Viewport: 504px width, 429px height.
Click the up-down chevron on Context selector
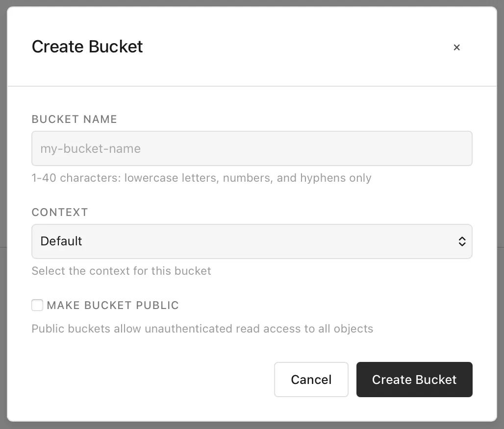(x=461, y=241)
